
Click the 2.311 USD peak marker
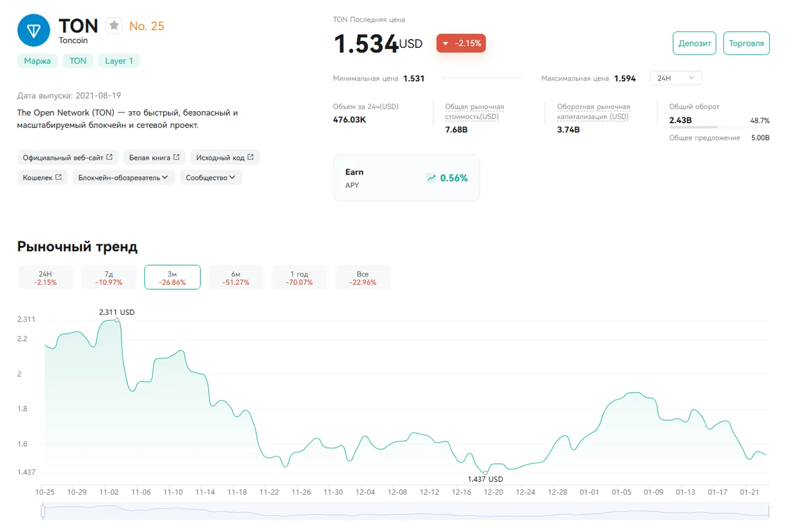click(117, 320)
